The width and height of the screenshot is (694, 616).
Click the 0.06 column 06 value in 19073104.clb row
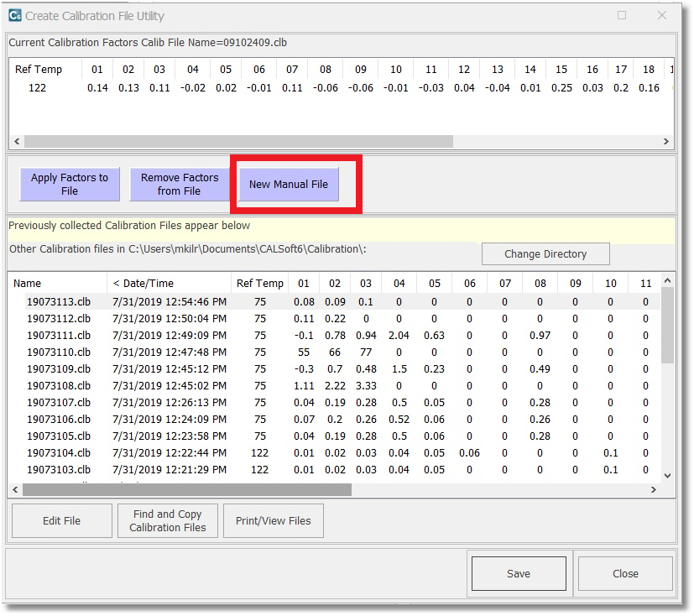click(469, 453)
